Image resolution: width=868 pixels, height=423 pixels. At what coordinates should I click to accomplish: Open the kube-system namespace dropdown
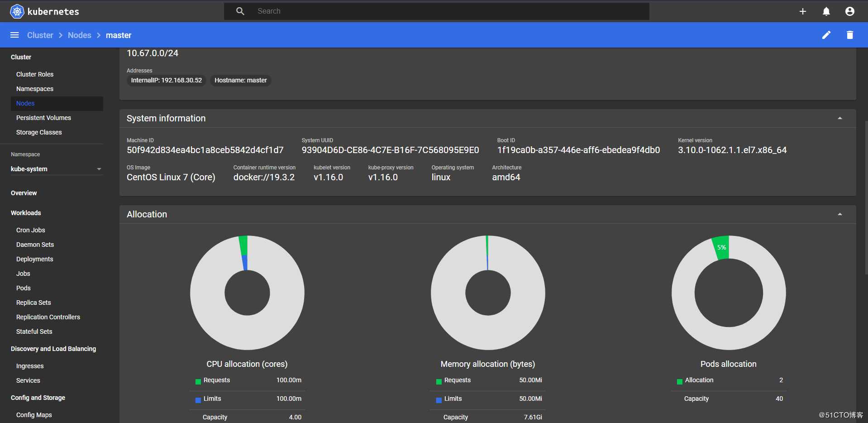pos(57,169)
